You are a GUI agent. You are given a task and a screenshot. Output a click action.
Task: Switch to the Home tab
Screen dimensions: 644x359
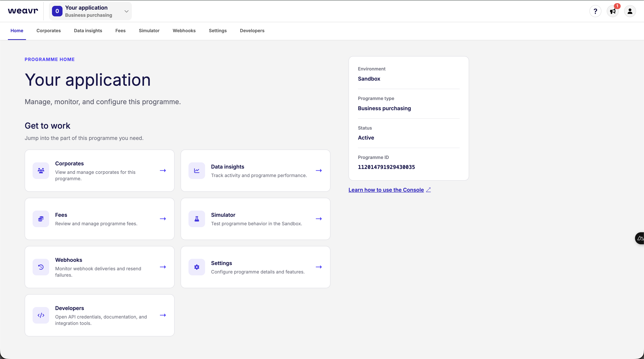[x=17, y=31]
